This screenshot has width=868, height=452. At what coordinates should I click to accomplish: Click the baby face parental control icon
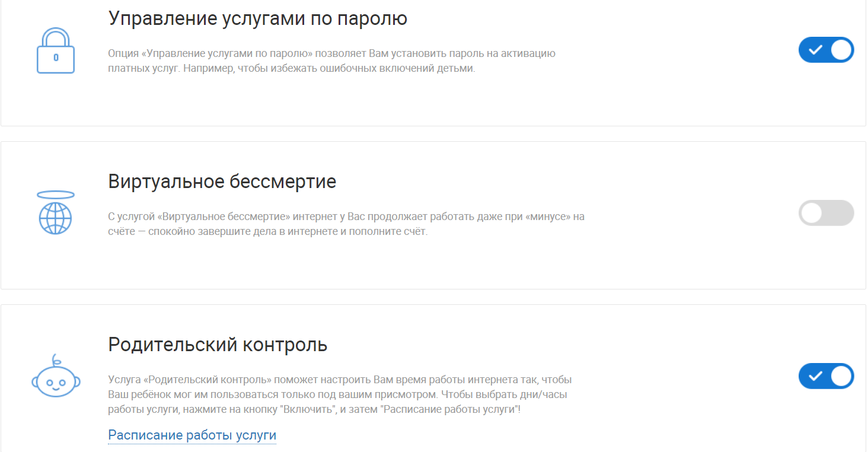tap(56, 376)
